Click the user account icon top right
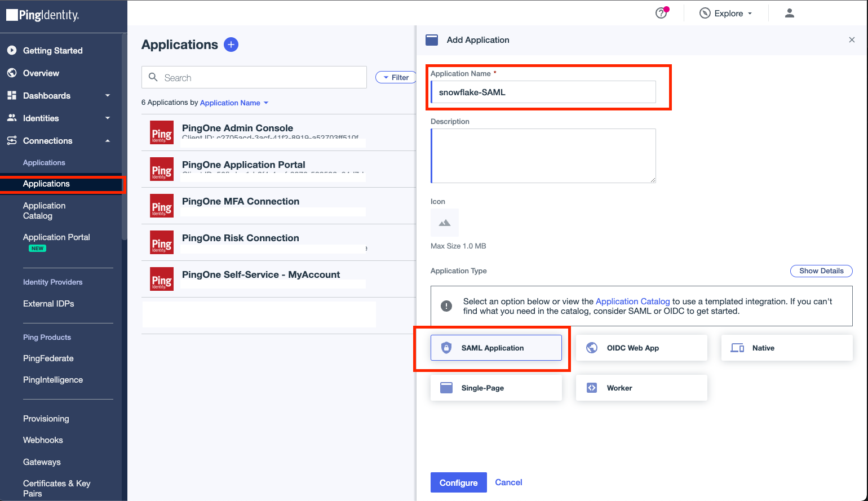Screen dimensions: 868x501 coord(789,13)
